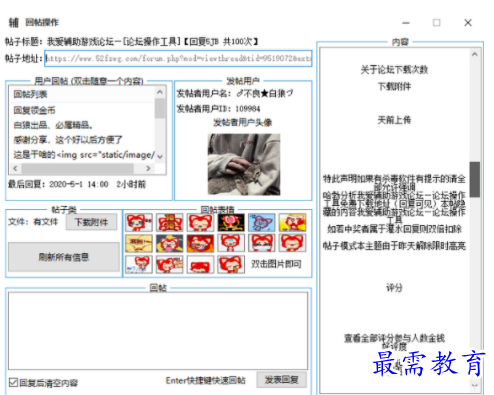Click the 帖子标题 title text
The height and width of the screenshot is (395, 494).
point(132,42)
